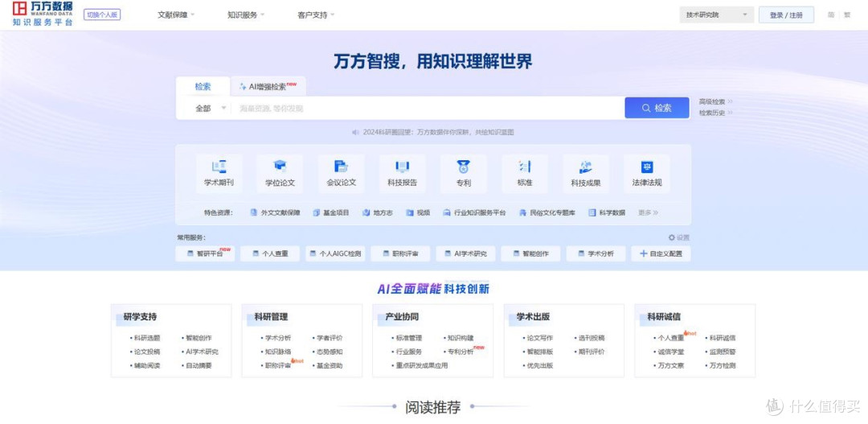The image size is (868, 424).
Task: Open 知识脉络 under 科研管理
Action: pos(278,352)
